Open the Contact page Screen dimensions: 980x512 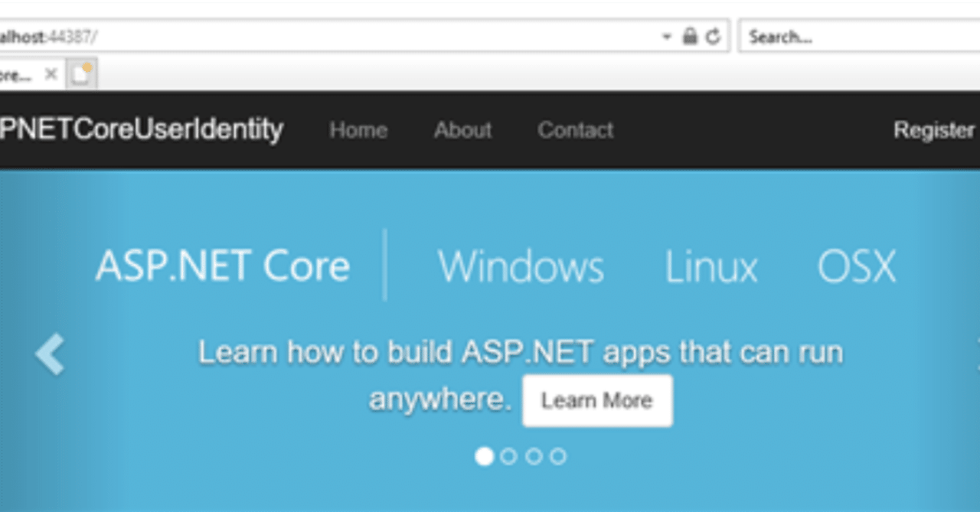point(575,130)
